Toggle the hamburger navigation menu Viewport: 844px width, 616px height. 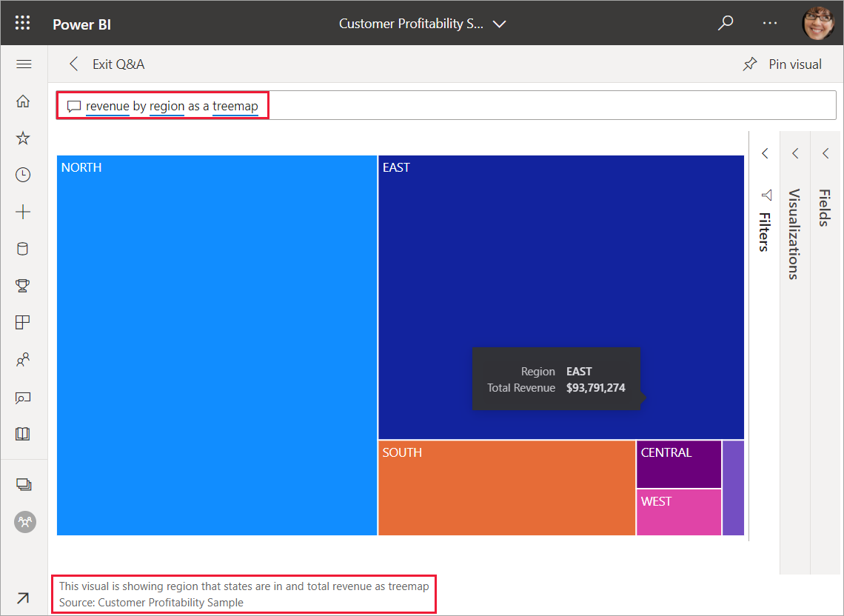click(24, 64)
